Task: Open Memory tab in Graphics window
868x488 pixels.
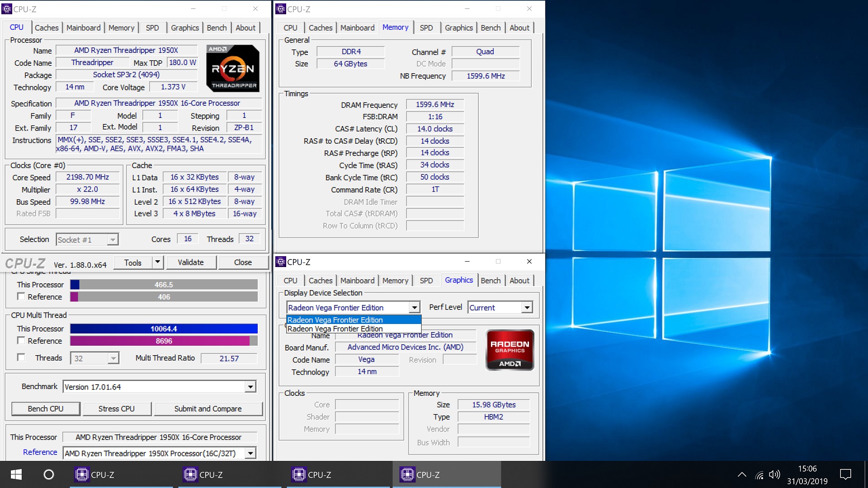Action: pos(395,281)
